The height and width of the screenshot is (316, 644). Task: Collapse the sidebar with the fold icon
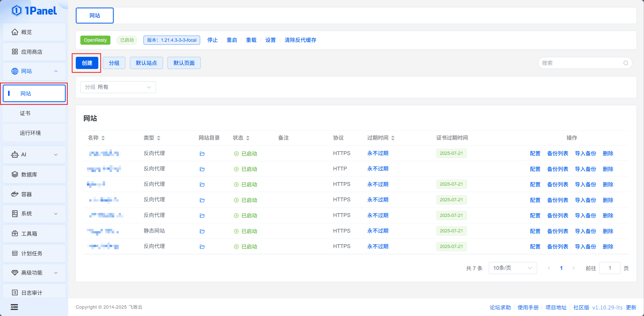14,307
